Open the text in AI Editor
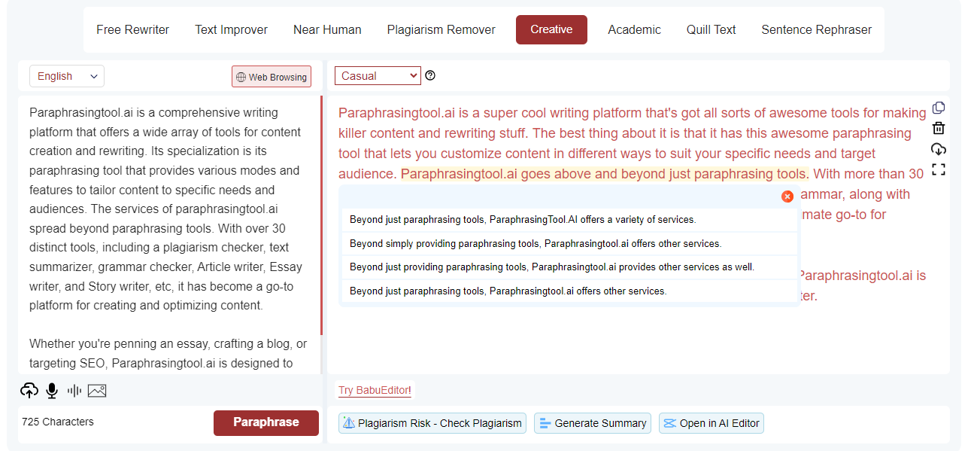980x451 pixels. point(711,423)
